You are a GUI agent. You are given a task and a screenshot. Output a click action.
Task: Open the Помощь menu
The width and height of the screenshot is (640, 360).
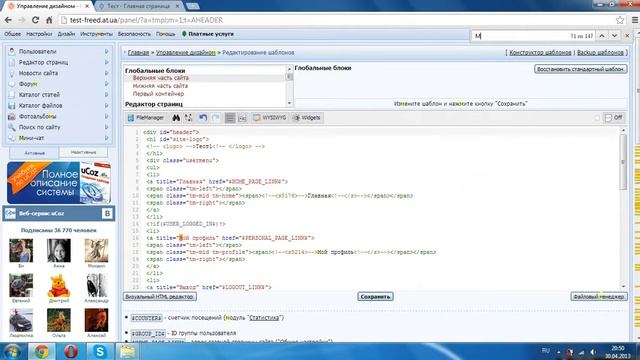click(x=165, y=34)
